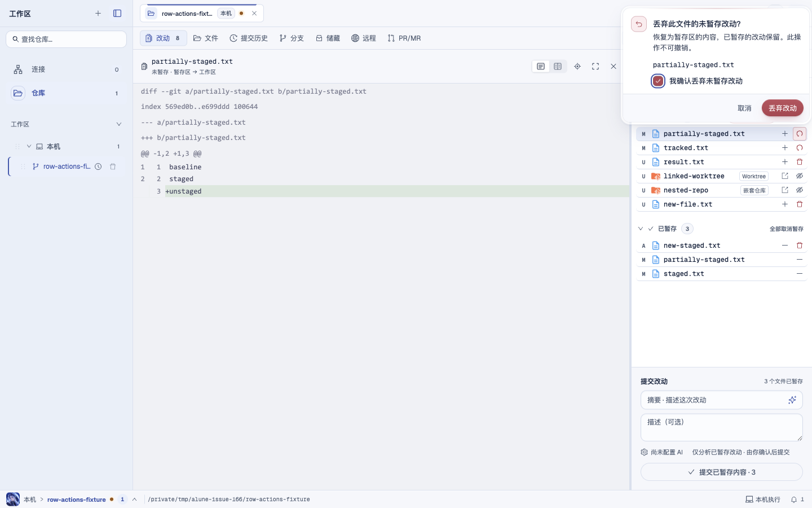The width and height of the screenshot is (812, 508).
Task: Check the confirm discard unstaged changes checkbox
Action: (x=658, y=81)
